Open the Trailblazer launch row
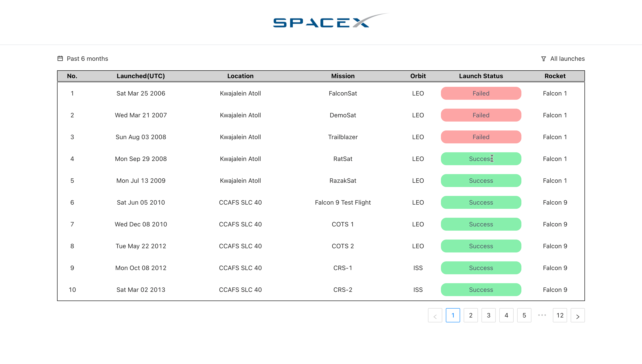This screenshot has width=642, height=364. pyautogui.click(x=343, y=137)
